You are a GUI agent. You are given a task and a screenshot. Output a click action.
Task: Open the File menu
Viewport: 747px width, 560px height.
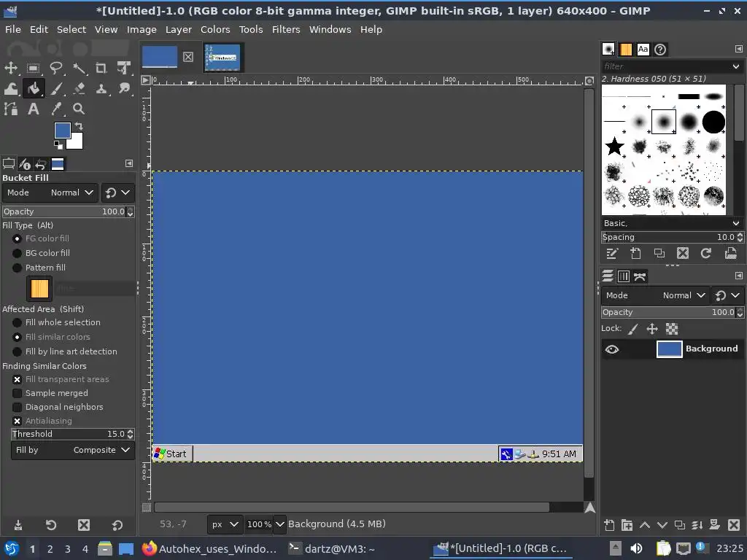[13, 29]
